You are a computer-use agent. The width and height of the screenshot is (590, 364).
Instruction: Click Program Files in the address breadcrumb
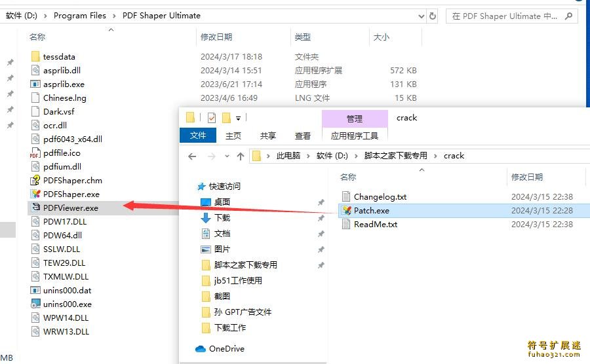click(x=80, y=16)
